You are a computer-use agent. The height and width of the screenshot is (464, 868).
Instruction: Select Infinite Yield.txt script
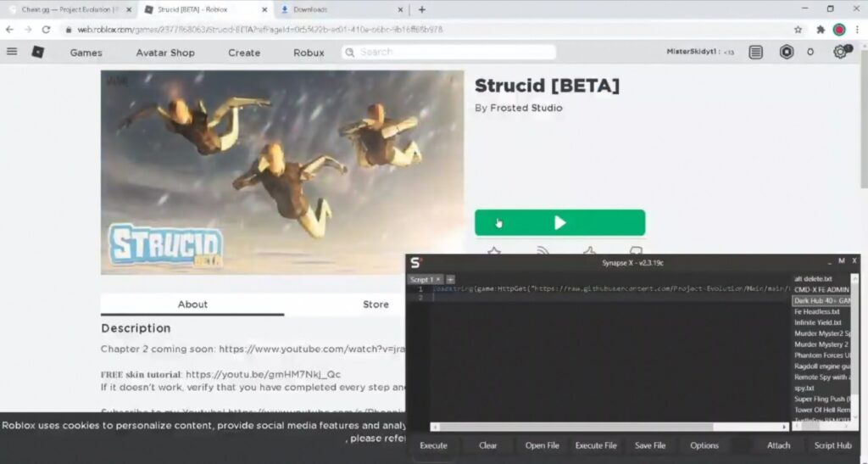point(818,322)
